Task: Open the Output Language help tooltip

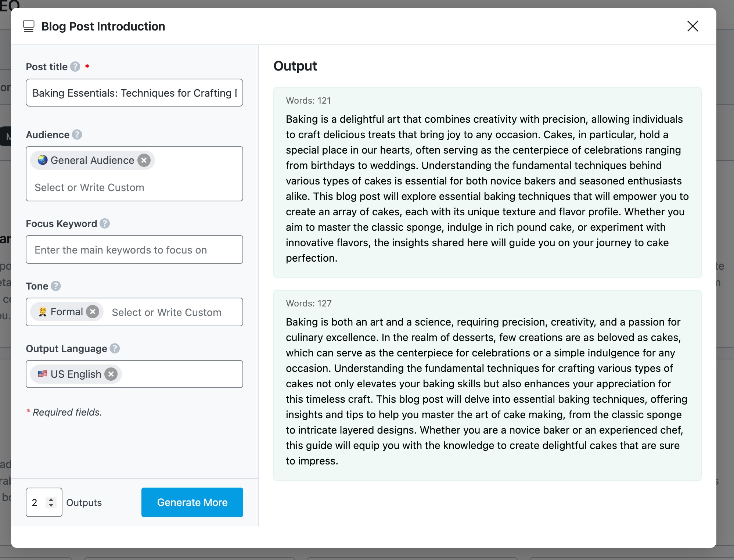Action: pyautogui.click(x=116, y=349)
